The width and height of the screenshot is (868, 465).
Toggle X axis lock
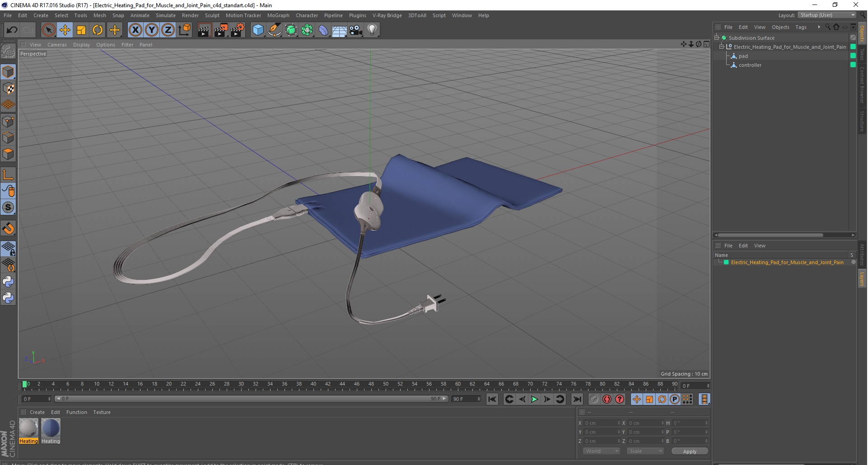[x=135, y=30]
